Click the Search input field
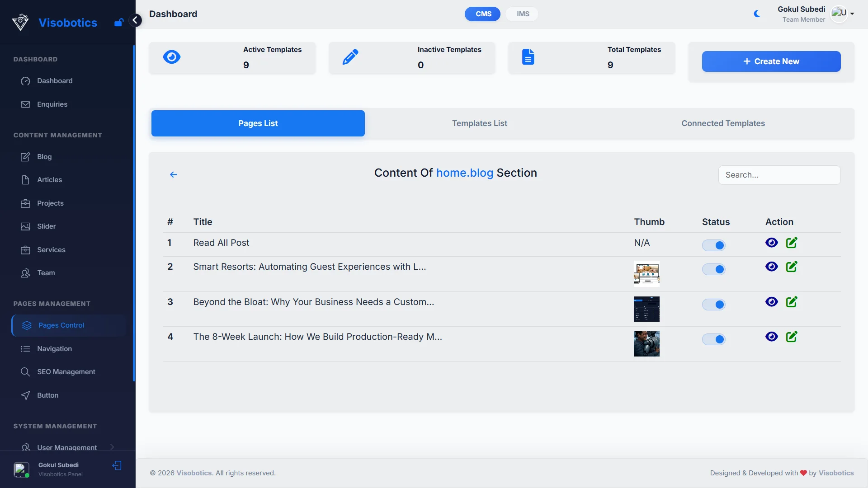868x488 pixels. click(x=779, y=175)
